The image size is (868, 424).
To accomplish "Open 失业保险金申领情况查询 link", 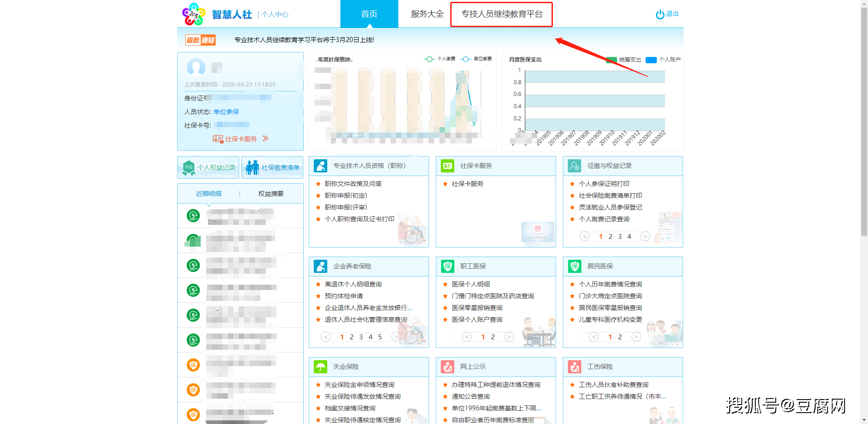I will (x=359, y=385).
